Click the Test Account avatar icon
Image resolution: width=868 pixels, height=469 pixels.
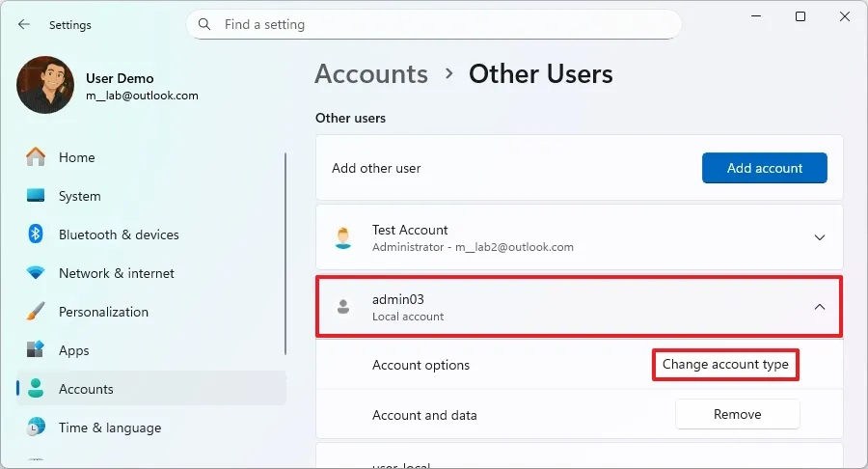[x=342, y=237]
